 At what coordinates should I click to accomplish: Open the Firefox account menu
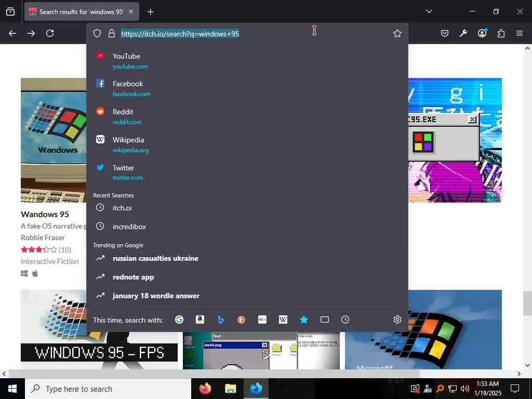pos(482,33)
